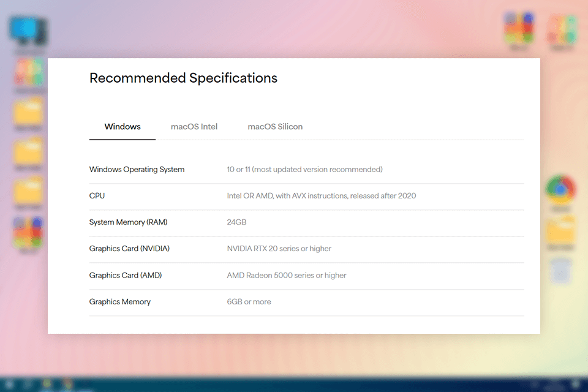Viewport: 588px width, 392px height.
Task: Select 'NVIDIA RTX 20 series or higher' text
Action: tap(279, 249)
